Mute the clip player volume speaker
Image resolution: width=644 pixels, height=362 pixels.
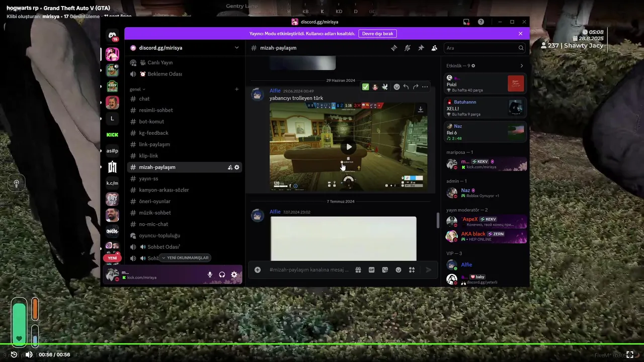(29, 354)
